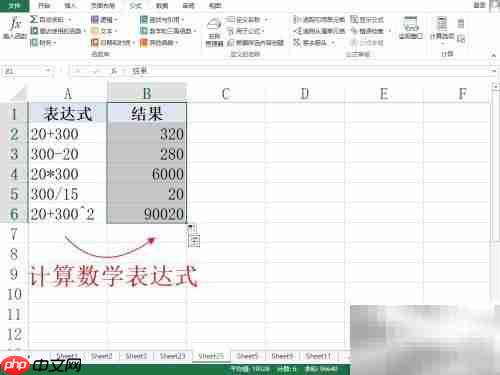Select cell showing 320
Viewport: 500px width, 375px height.
[x=147, y=134]
